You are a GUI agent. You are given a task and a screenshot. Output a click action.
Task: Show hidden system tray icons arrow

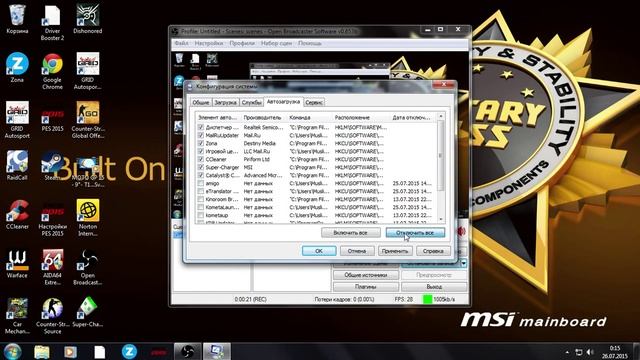[567, 352]
